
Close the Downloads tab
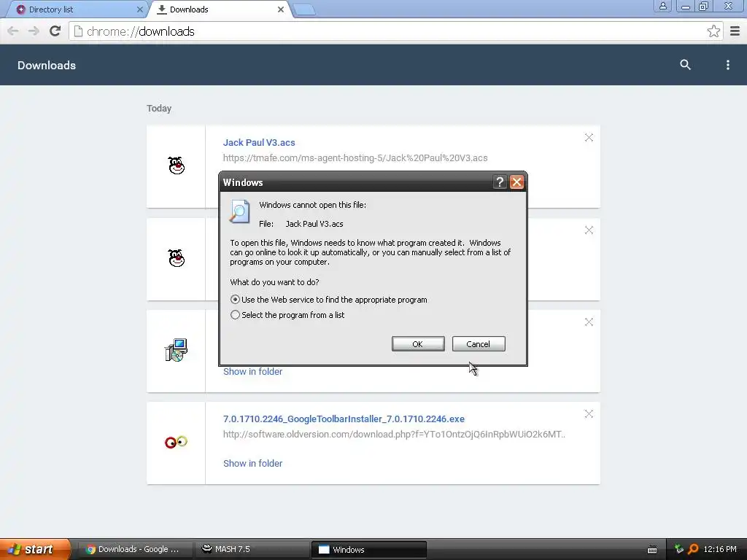click(x=281, y=9)
